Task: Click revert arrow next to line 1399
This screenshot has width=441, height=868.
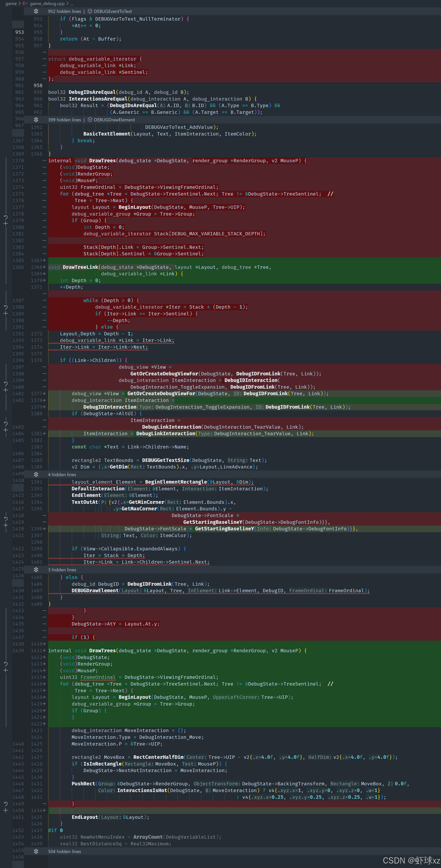Action: (x=6, y=384)
